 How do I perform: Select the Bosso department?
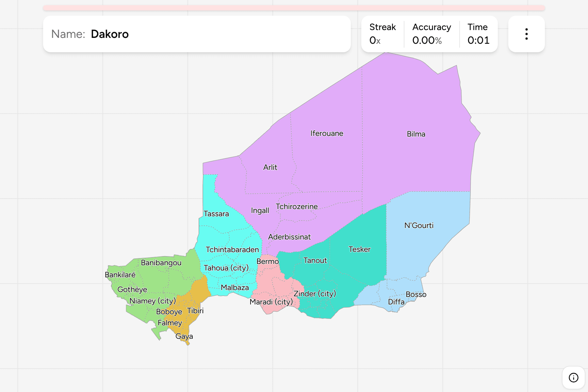(416, 294)
